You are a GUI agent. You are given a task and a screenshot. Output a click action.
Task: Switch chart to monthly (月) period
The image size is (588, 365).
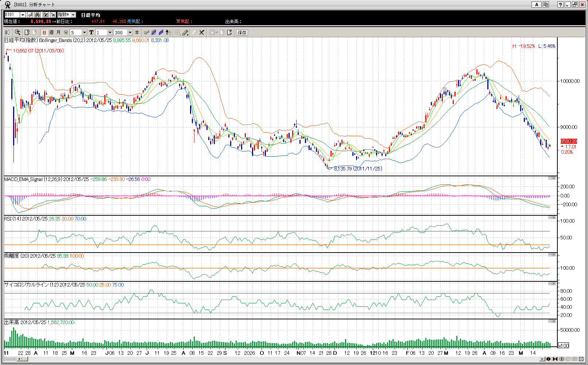coord(58,32)
